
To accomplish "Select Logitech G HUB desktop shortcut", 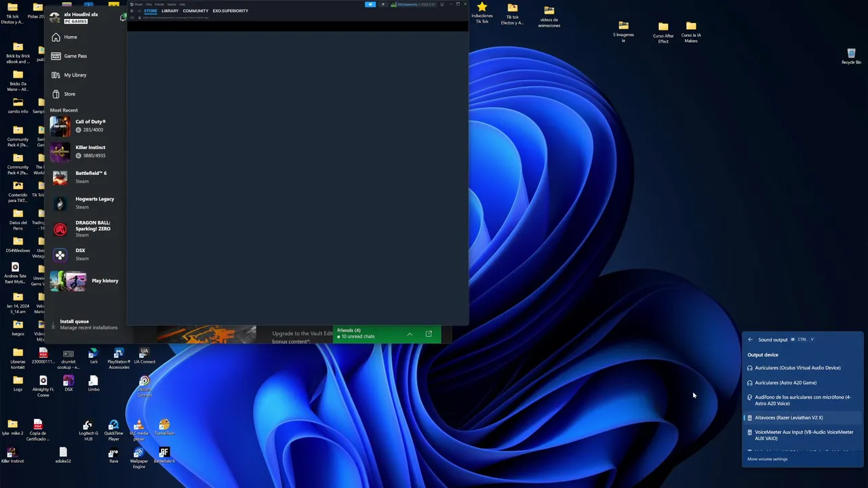I will [x=87, y=430].
